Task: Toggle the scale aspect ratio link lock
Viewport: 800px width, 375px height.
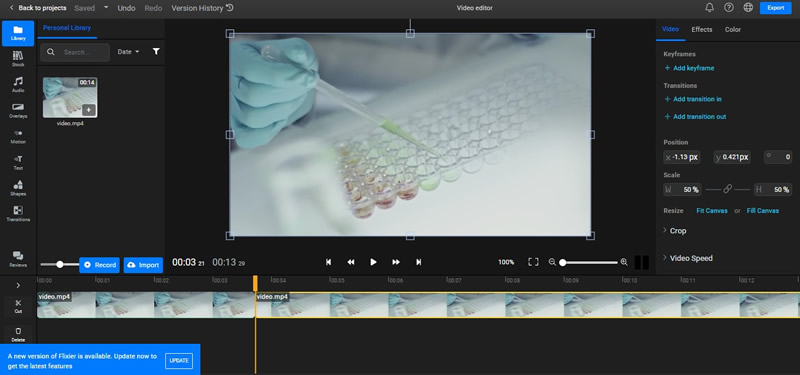Action: (x=728, y=189)
